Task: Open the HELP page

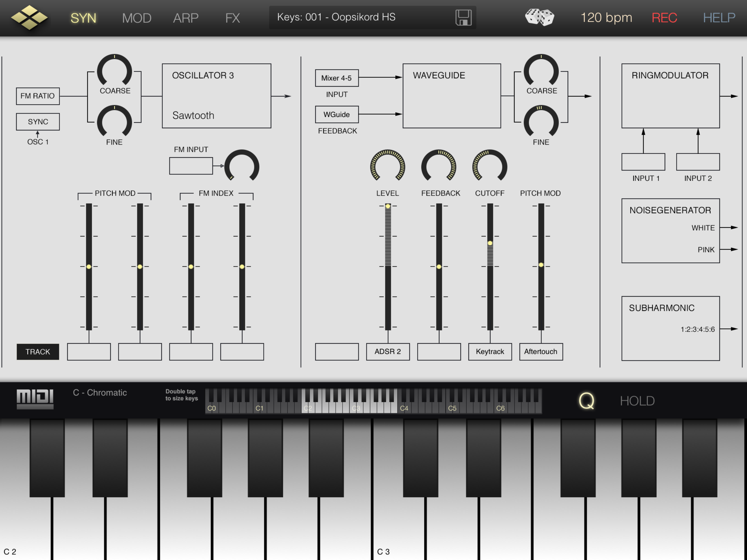Action: pos(719,17)
